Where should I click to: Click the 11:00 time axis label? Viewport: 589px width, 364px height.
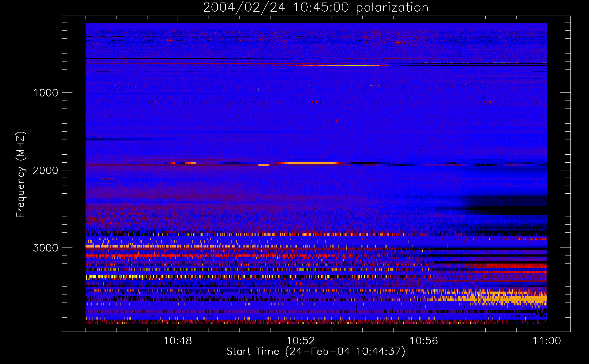coord(547,341)
